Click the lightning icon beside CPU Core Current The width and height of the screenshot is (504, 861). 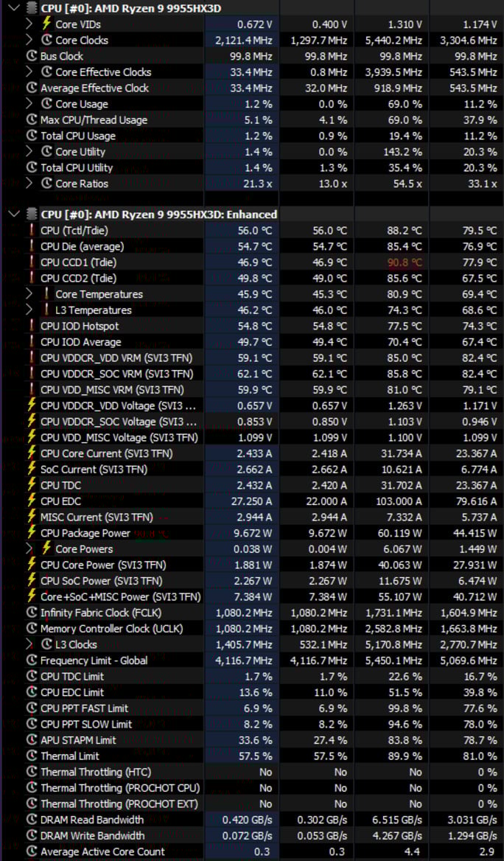coord(32,453)
